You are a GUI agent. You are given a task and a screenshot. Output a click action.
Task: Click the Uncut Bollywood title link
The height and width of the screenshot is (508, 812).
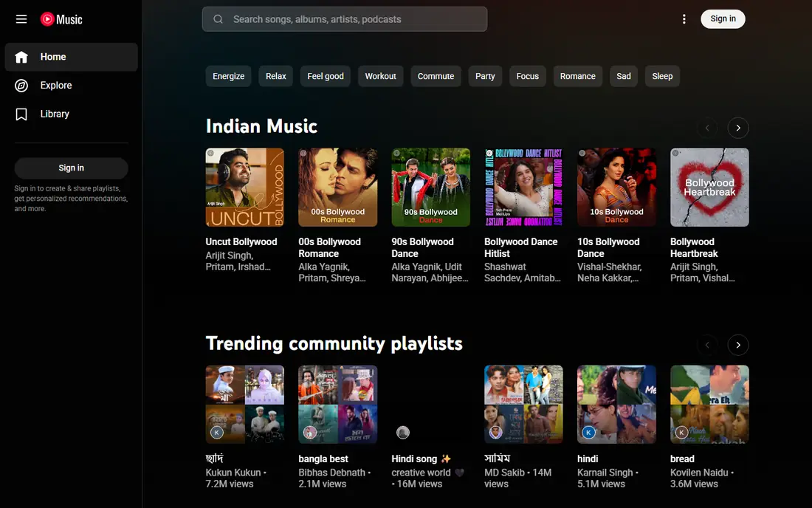241,242
